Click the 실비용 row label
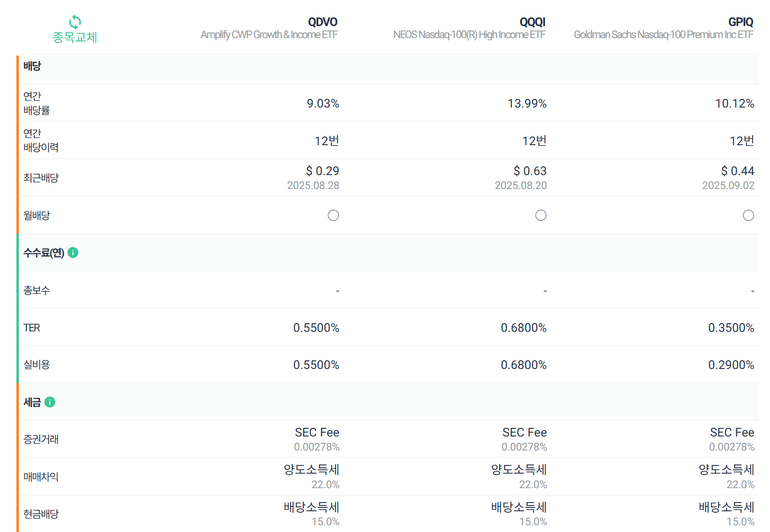The image size is (770, 532). (x=37, y=365)
